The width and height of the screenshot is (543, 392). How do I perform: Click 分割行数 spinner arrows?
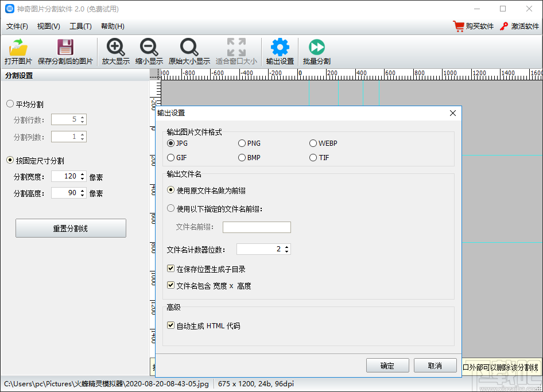tap(83, 119)
